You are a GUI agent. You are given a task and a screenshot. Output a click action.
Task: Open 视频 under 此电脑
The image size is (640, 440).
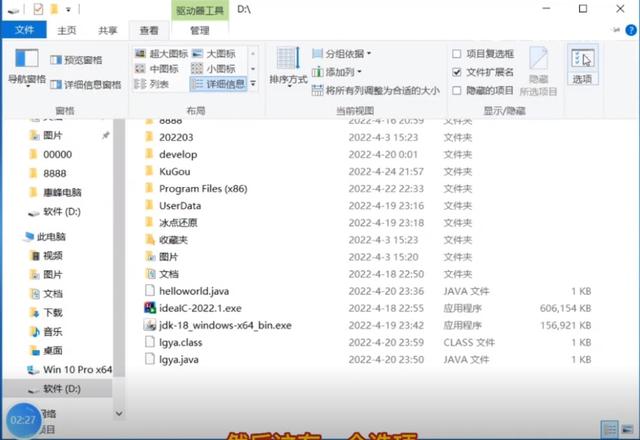click(52, 256)
